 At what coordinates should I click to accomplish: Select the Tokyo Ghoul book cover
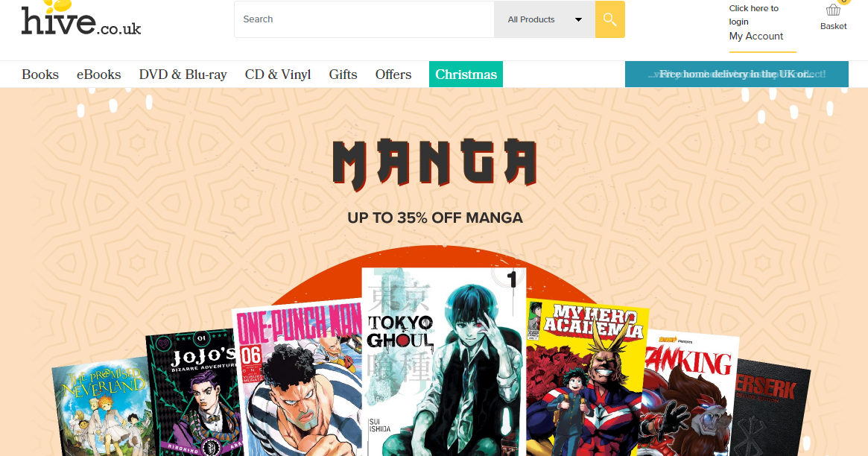[x=443, y=362]
